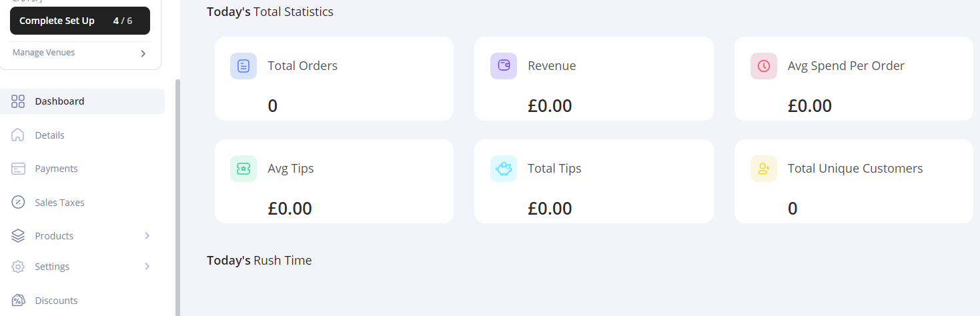Click the Total Tips piggy bank icon
The width and height of the screenshot is (980, 316).
pos(504,169)
